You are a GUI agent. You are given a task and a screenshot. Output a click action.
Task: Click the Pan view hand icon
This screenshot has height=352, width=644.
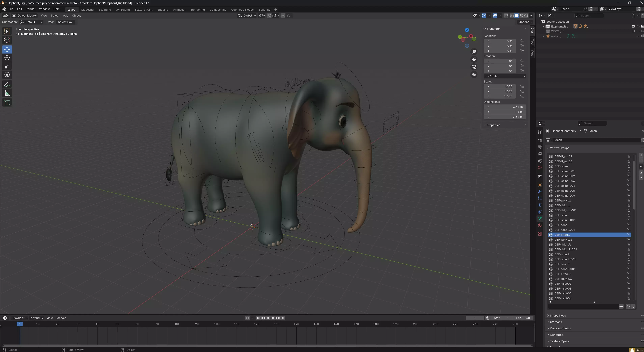coord(474,59)
